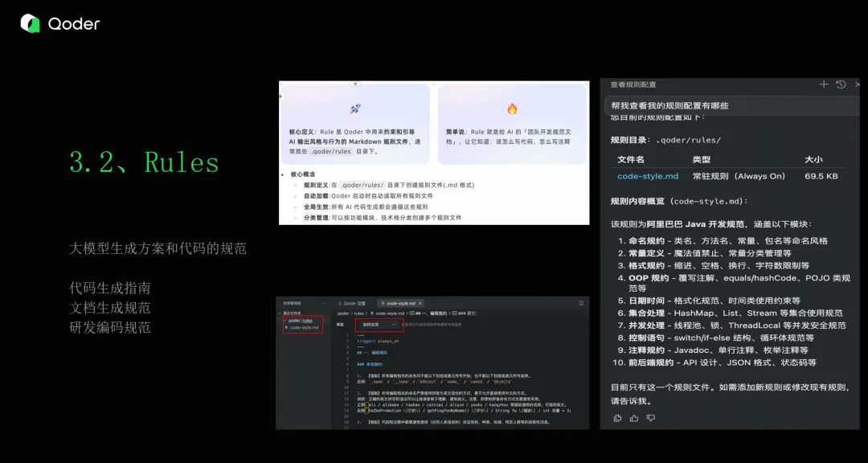The height and width of the screenshot is (463, 868).
Task: Switch to the Qoder 设置 tab
Action: coord(351,304)
